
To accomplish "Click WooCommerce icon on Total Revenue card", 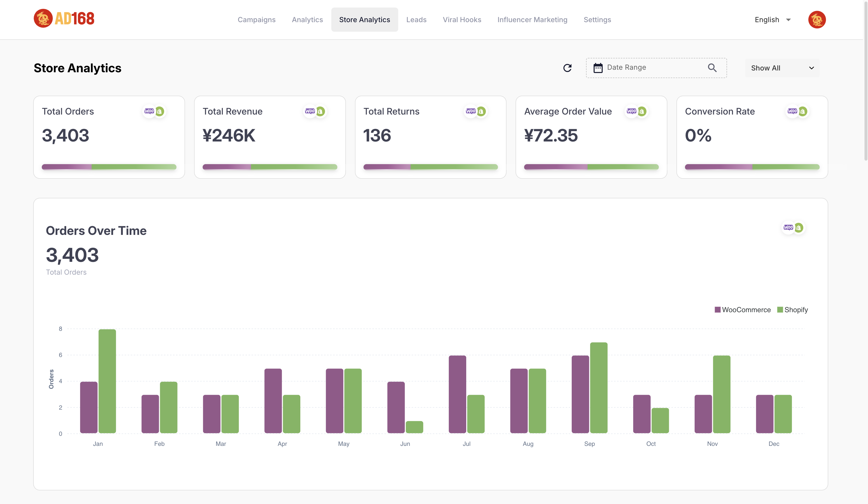I will (x=310, y=111).
